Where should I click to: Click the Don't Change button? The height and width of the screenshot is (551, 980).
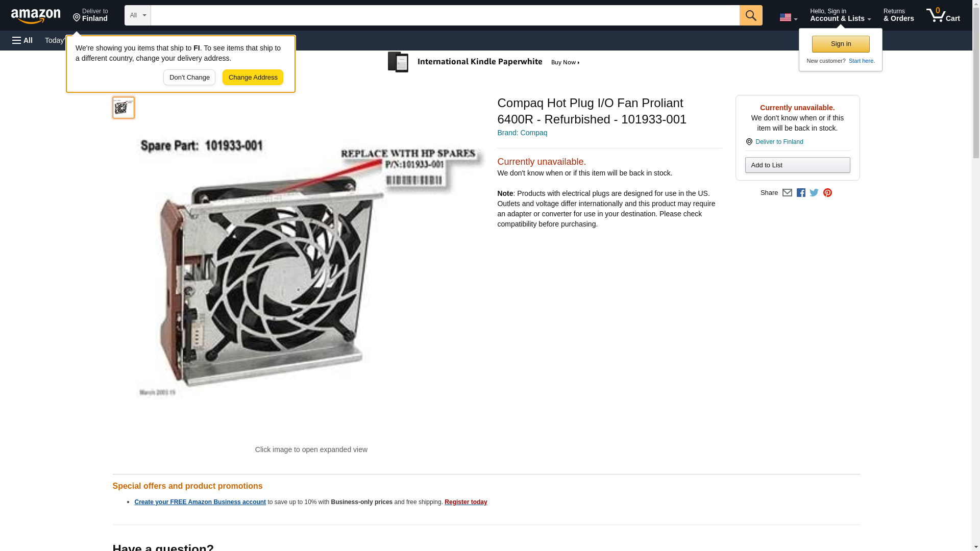point(189,78)
